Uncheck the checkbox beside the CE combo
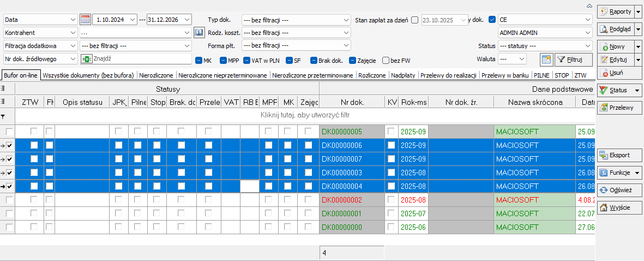This screenshot has width=644, height=261. click(492, 19)
